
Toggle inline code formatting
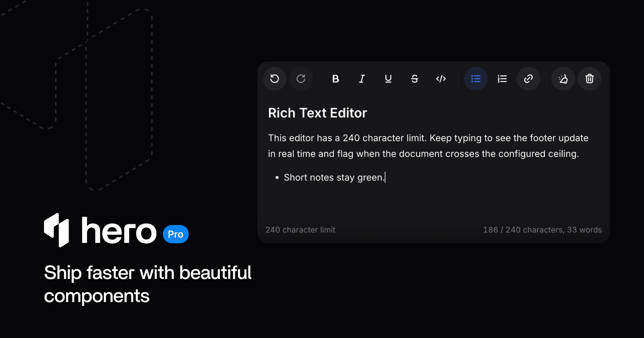point(441,79)
